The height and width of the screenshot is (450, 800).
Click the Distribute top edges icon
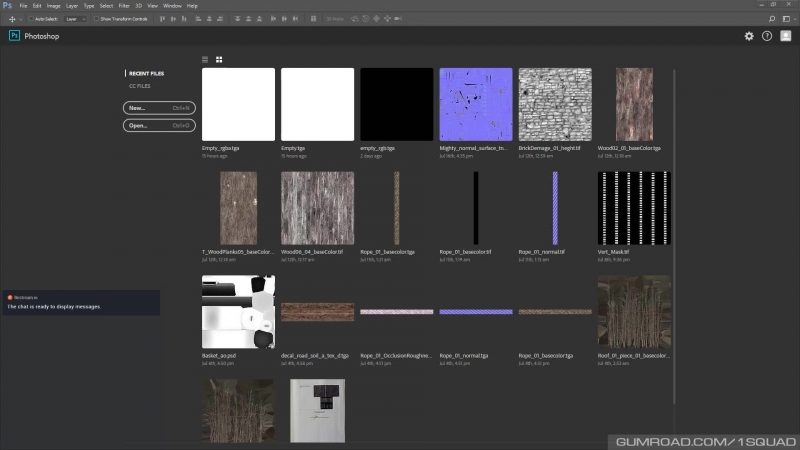(237, 19)
